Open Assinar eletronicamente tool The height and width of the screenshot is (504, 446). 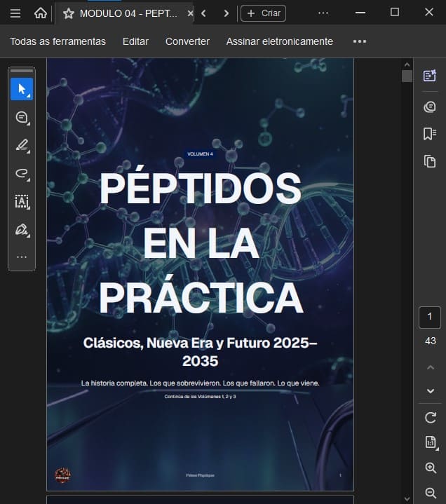click(279, 41)
